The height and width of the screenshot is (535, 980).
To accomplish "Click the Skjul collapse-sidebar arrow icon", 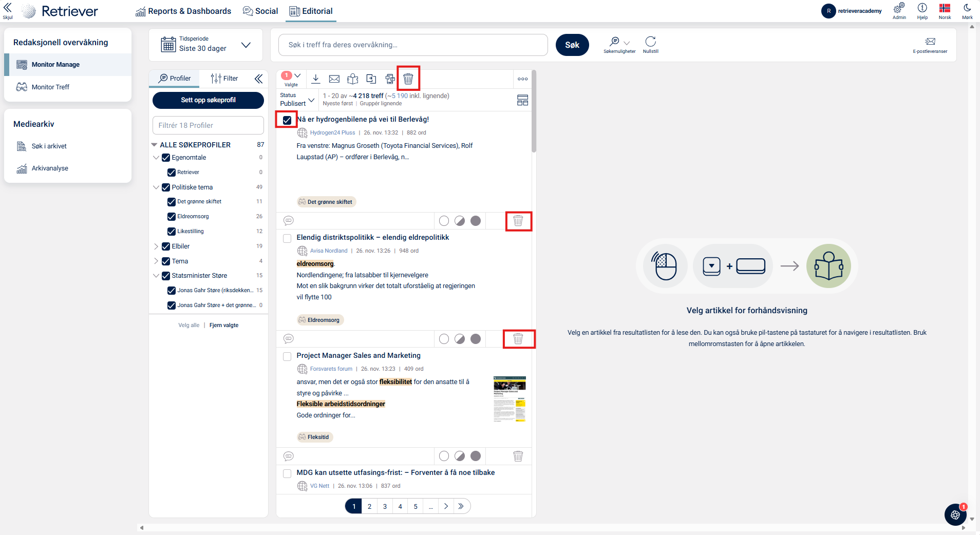I will (7, 8).
